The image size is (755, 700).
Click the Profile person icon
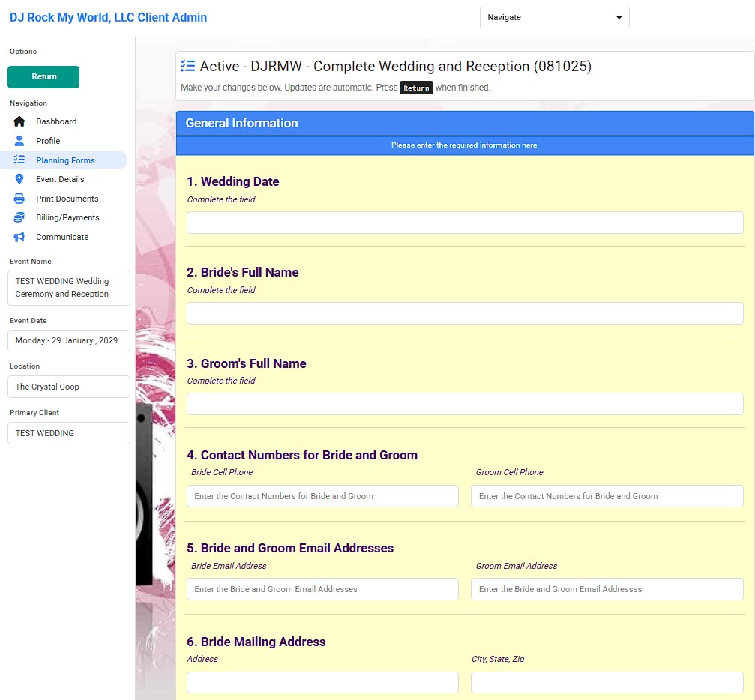[19, 141]
